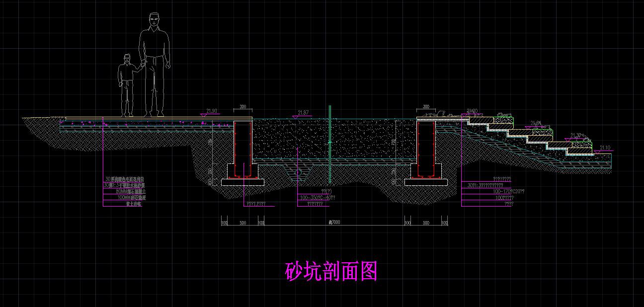Click the right 500 dimension text
Viewport: 644px width, 307px height.
(x=425, y=222)
